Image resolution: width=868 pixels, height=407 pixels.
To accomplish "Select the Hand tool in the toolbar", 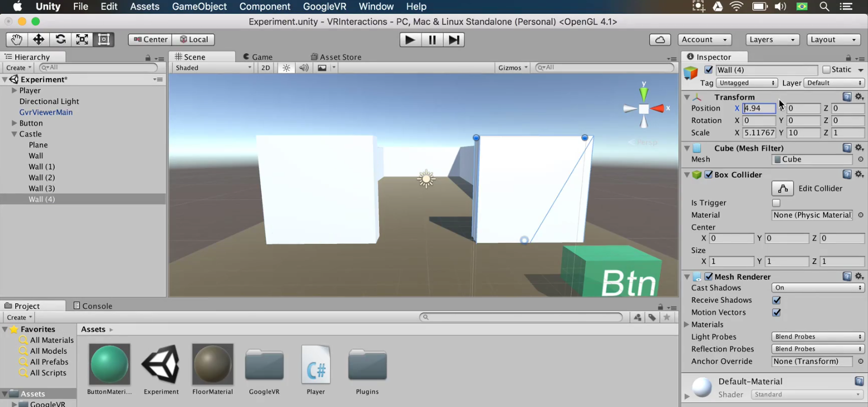I will 16,39.
